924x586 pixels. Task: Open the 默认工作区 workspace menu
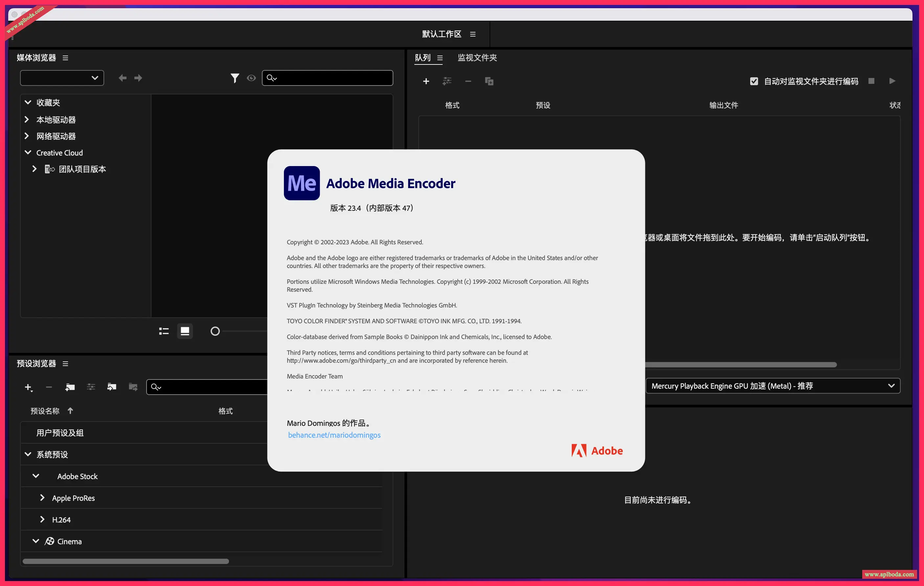point(473,34)
